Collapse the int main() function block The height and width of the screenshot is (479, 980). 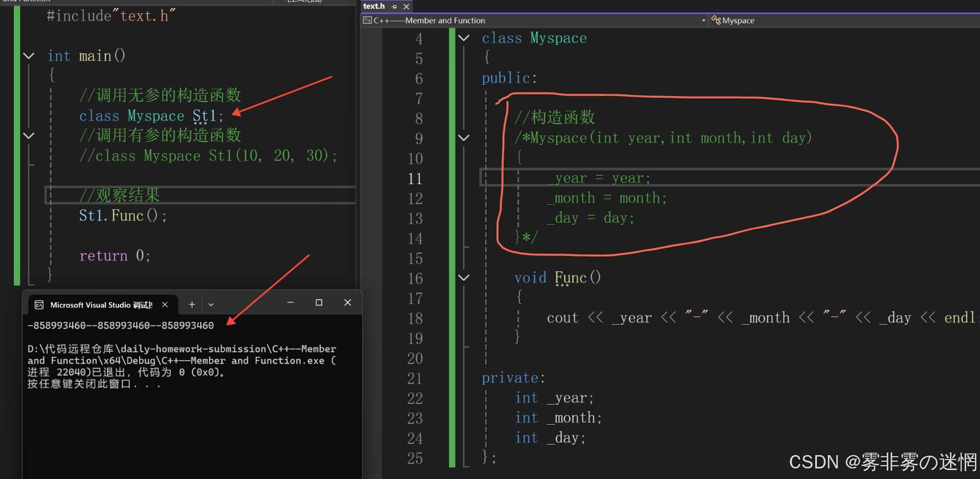point(29,56)
